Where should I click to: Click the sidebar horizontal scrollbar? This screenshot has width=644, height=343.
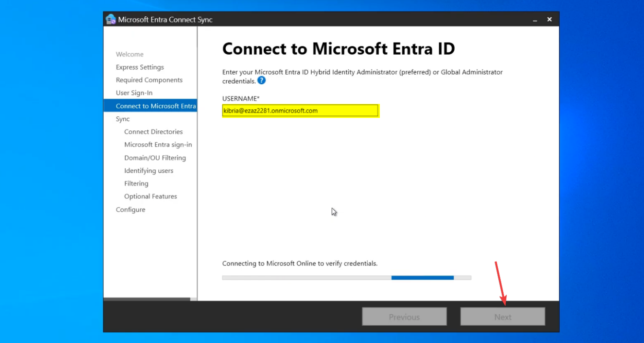click(147, 299)
